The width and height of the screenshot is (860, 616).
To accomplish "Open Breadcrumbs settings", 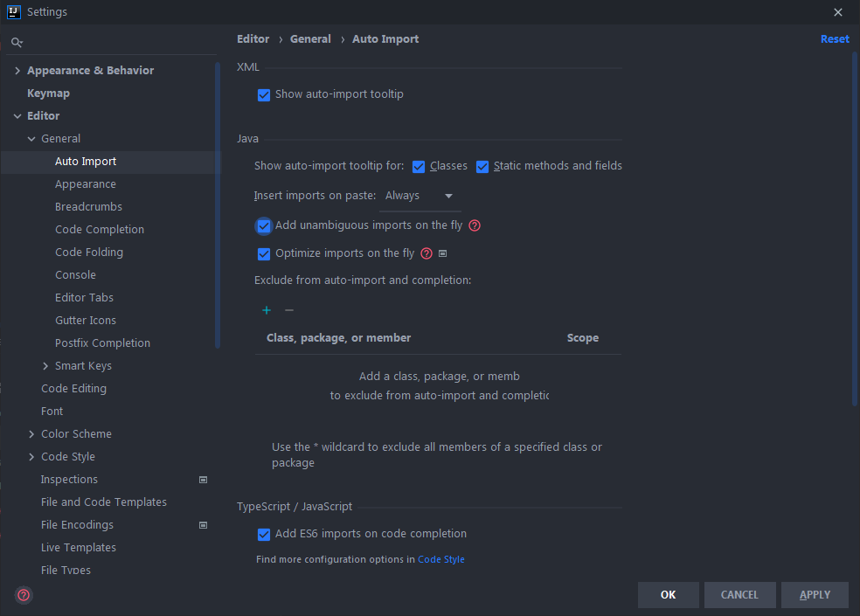I will click(x=88, y=207).
